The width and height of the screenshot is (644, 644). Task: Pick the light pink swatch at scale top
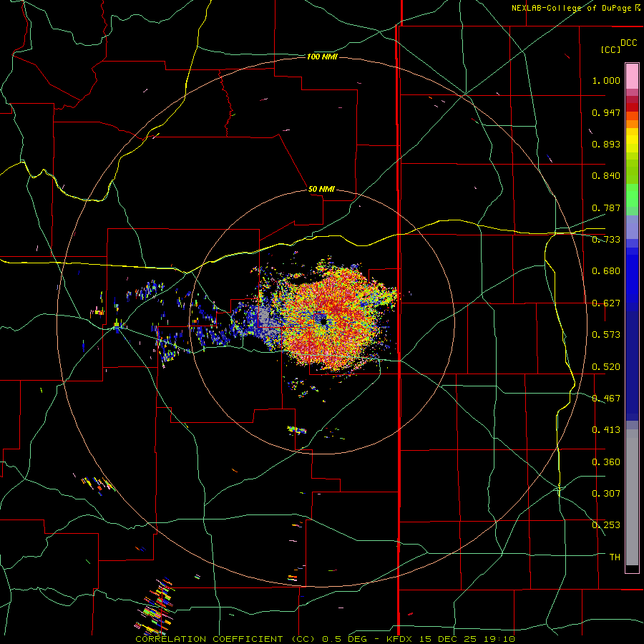pos(632,77)
